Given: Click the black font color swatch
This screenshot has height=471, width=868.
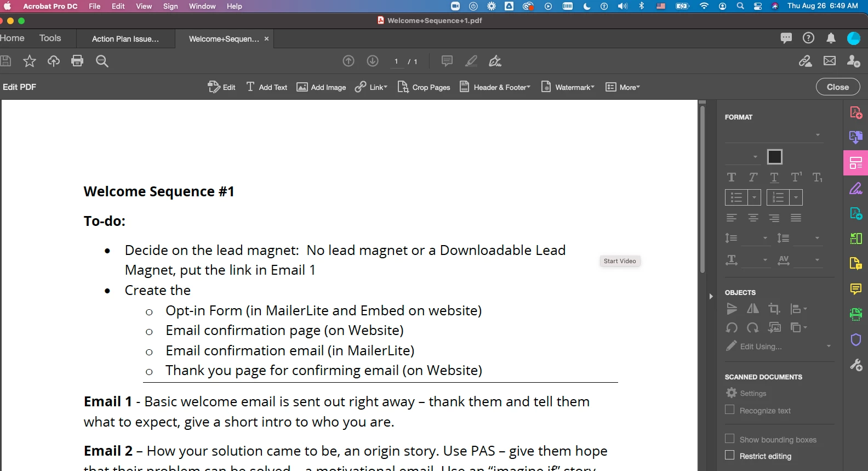Looking at the screenshot, I should pyautogui.click(x=774, y=157).
